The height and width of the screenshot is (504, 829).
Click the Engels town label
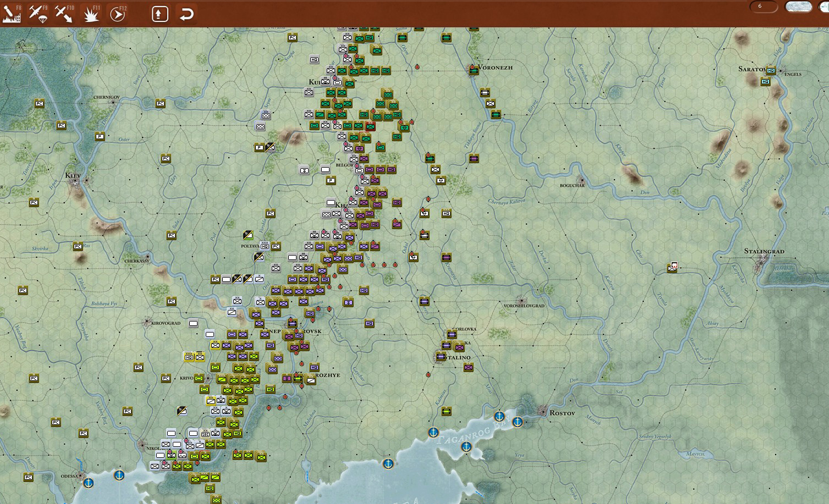point(793,74)
